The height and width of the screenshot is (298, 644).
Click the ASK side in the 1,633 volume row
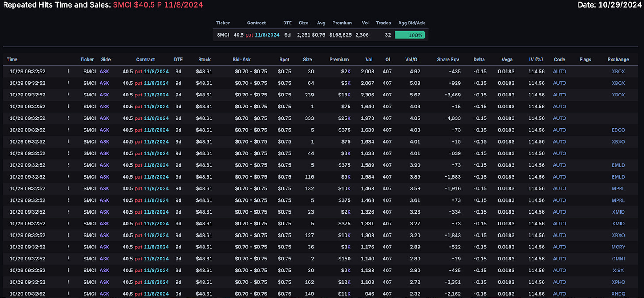[104, 153]
